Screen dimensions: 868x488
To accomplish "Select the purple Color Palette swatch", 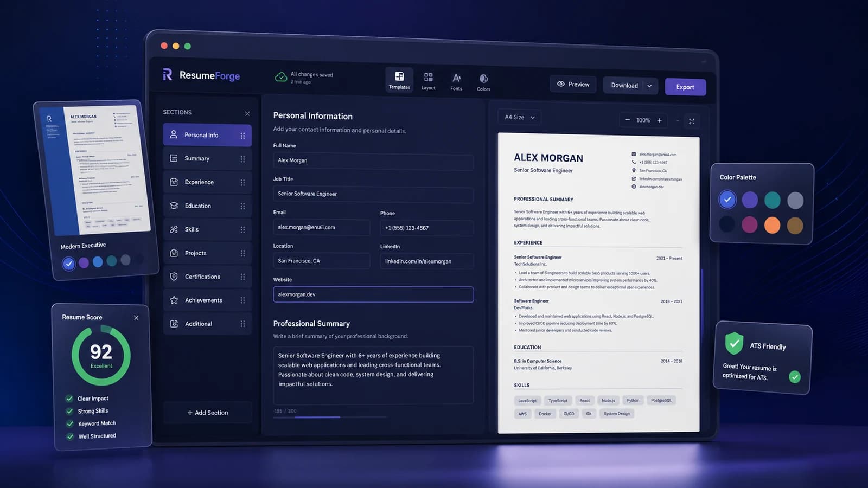I will point(750,200).
